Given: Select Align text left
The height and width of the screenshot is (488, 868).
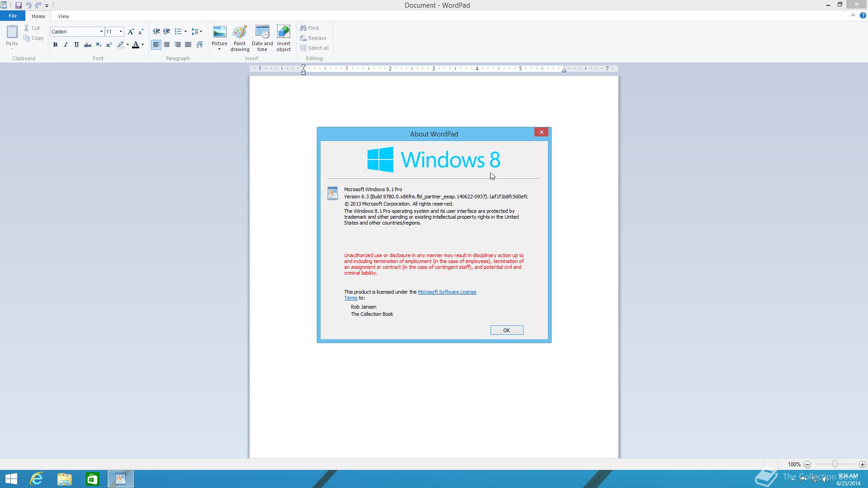Looking at the screenshot, I should click(x=156, y=45).
